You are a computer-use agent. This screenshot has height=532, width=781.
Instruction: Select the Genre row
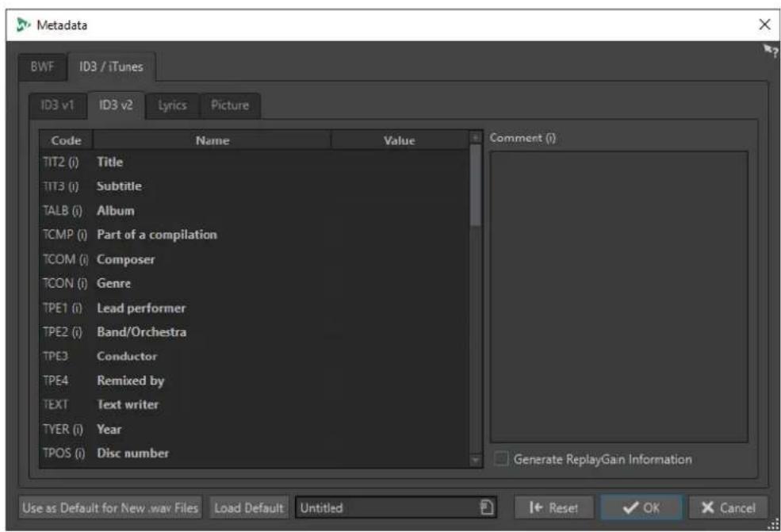click(x=255, y=283)
